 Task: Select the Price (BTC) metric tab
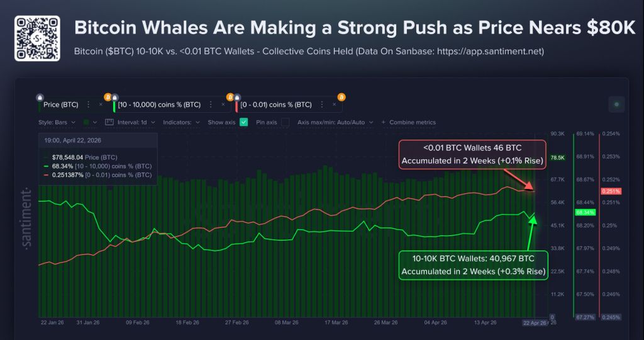(60, 105)
